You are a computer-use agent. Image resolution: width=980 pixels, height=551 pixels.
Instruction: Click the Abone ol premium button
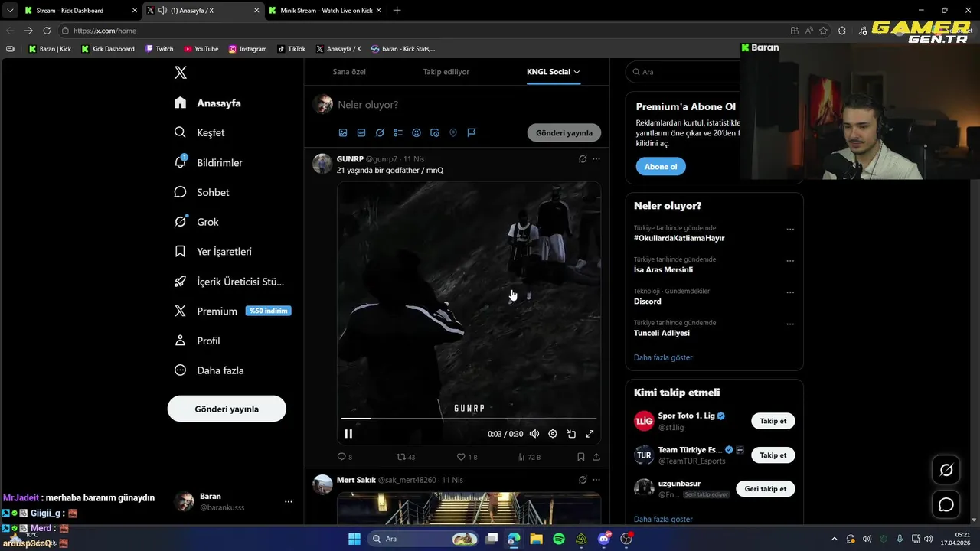pyautogui.click(x=661, y=166)
